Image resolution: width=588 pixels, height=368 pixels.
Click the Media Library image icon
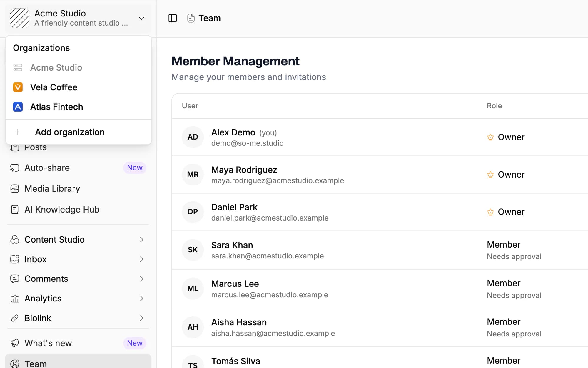tap(15, 189)
